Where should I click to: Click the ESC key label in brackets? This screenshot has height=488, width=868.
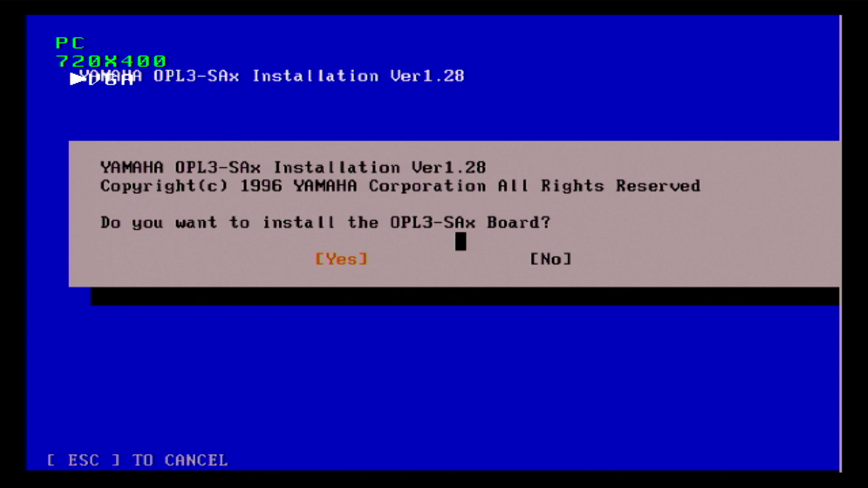(x=84, y=460)
